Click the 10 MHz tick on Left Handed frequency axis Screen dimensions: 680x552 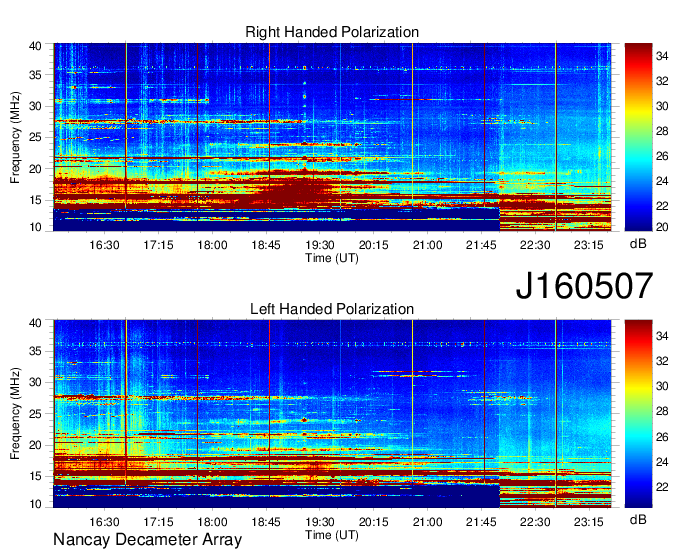point(35,504)
